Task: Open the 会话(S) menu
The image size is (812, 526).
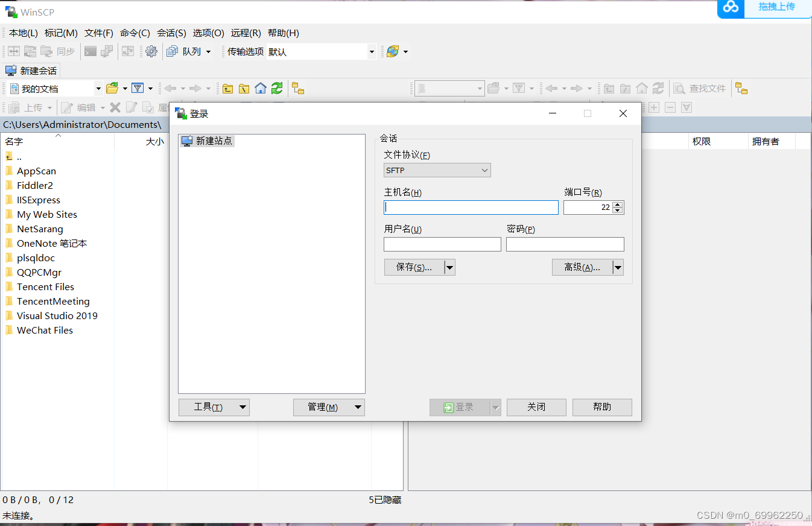Action: click(171, 33)
